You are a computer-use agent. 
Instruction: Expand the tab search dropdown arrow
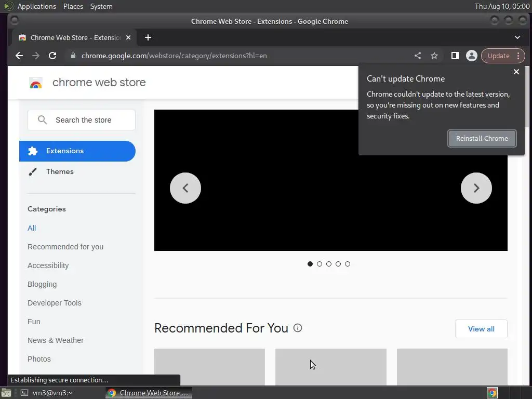(x=517, y=37)
